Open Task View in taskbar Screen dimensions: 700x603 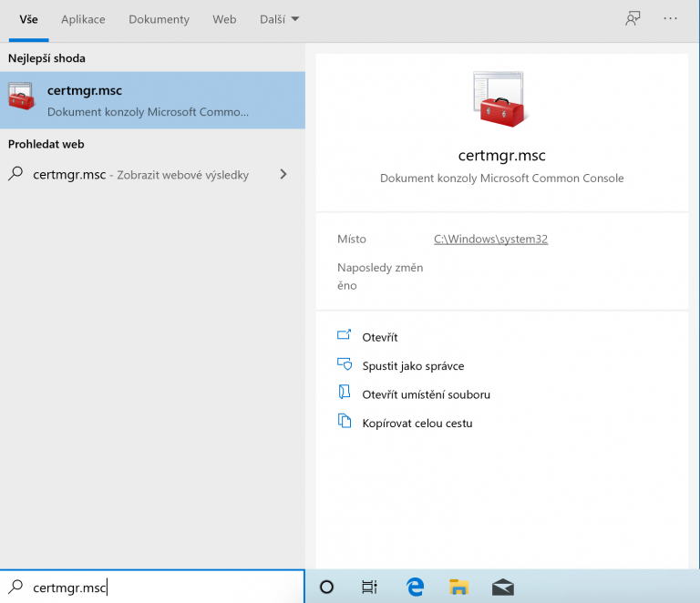369,587
